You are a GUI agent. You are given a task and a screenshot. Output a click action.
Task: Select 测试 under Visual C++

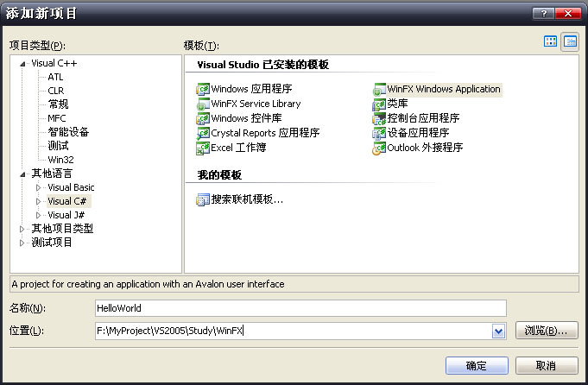click(x=58, y=146)
